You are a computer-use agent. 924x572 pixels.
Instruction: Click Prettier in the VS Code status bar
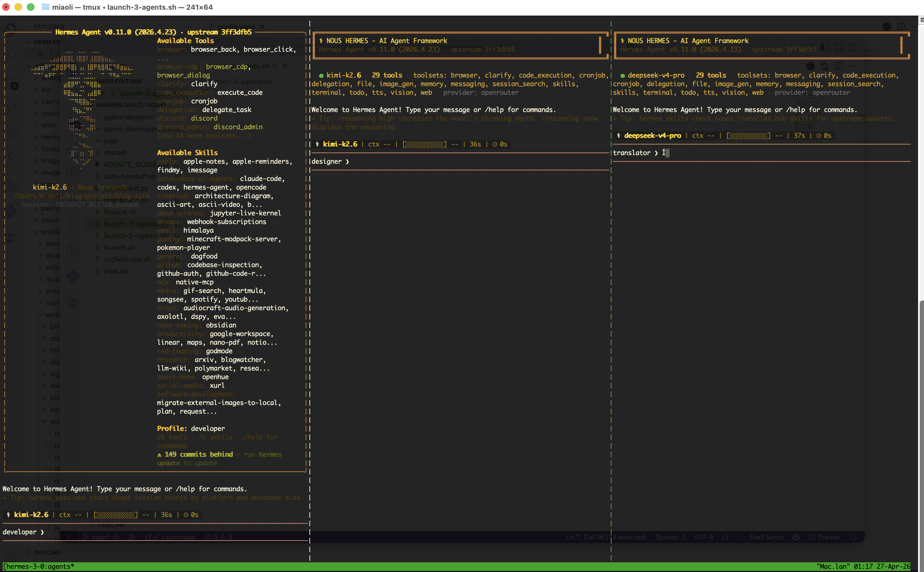(825, 537)
